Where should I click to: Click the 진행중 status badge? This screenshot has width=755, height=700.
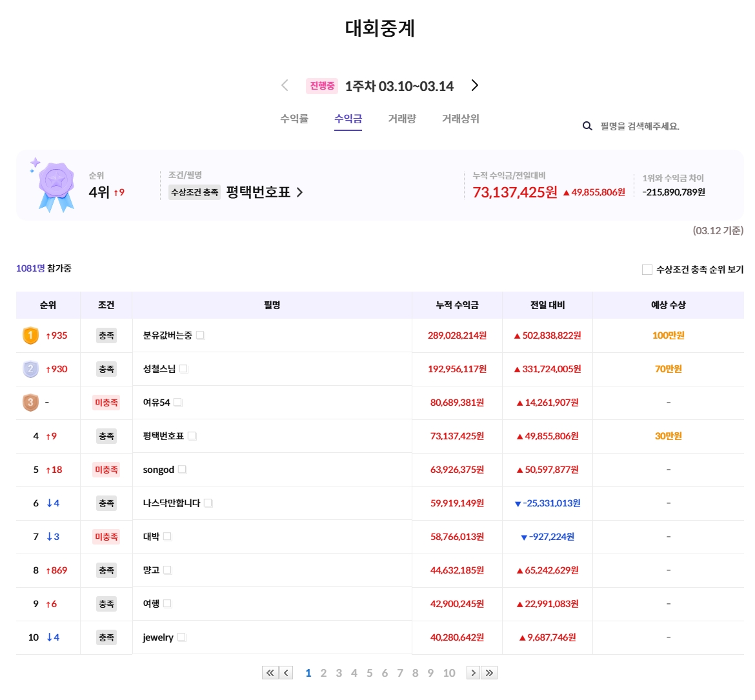pos(322,86)
